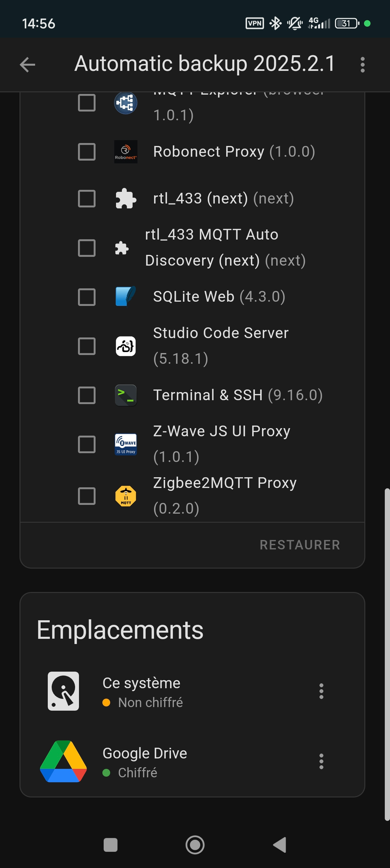
Task: Tap the back arrow in header
Action: pyautogui.click(x=28, y=64)
